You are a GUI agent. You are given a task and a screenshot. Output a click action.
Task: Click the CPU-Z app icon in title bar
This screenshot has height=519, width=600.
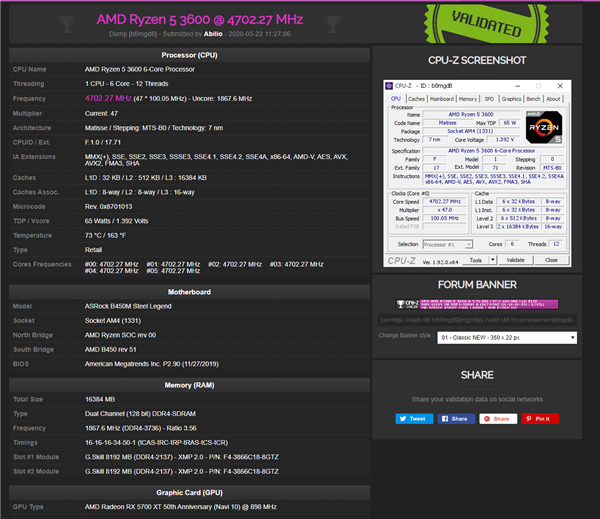(x=391, y=87)
